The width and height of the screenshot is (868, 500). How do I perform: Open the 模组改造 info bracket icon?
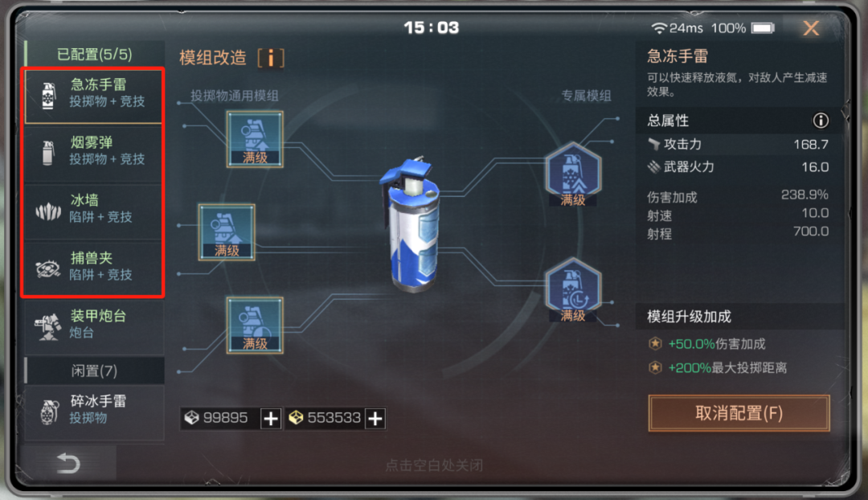coord(271,58)
